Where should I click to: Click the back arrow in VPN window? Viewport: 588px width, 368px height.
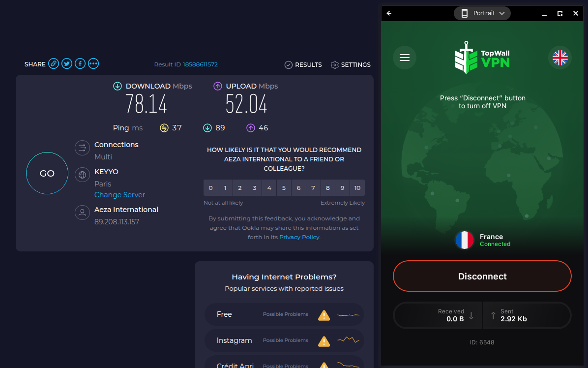[x=389, y=13]
